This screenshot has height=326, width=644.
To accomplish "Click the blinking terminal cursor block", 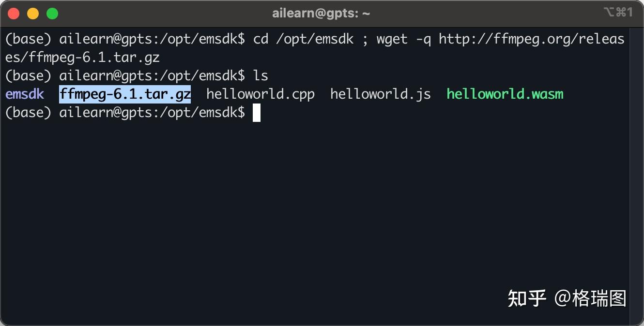I will (x=257, y=113).
